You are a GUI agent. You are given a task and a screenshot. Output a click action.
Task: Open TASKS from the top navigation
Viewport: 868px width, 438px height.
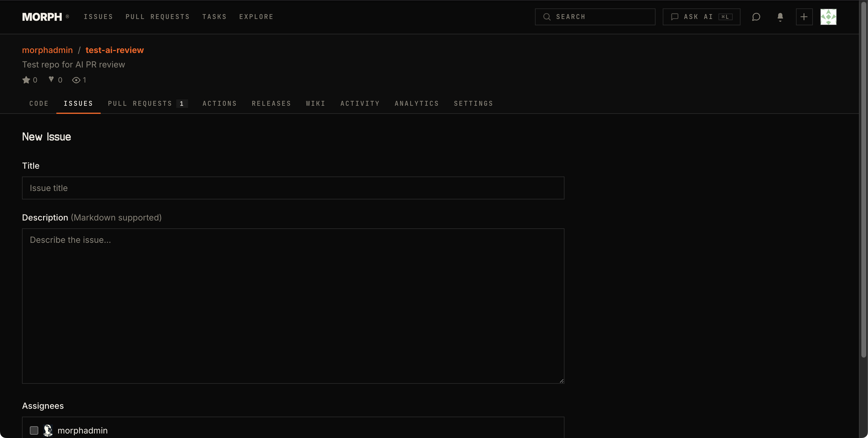(x=214, y=17)
